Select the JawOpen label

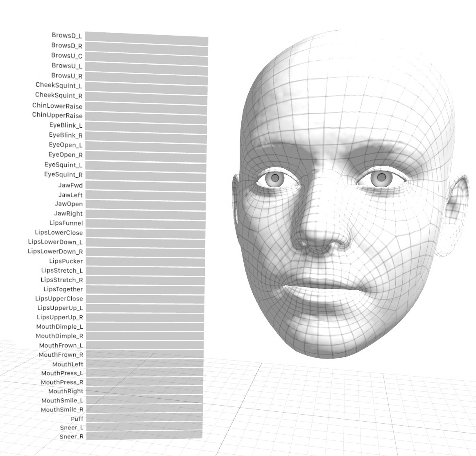tap(69, 204)
